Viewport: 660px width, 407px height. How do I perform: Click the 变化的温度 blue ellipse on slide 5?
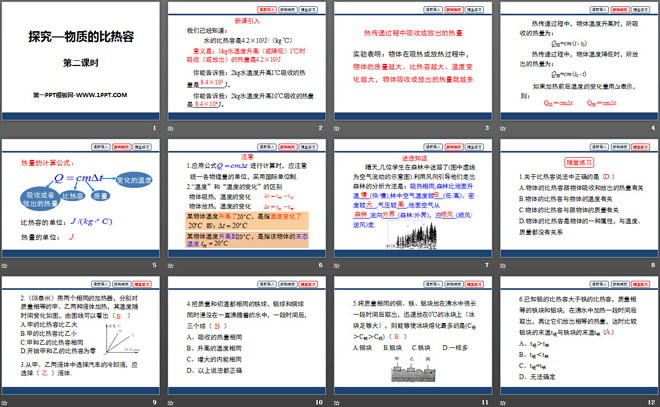pyautogui.click(x=134, y=180)
